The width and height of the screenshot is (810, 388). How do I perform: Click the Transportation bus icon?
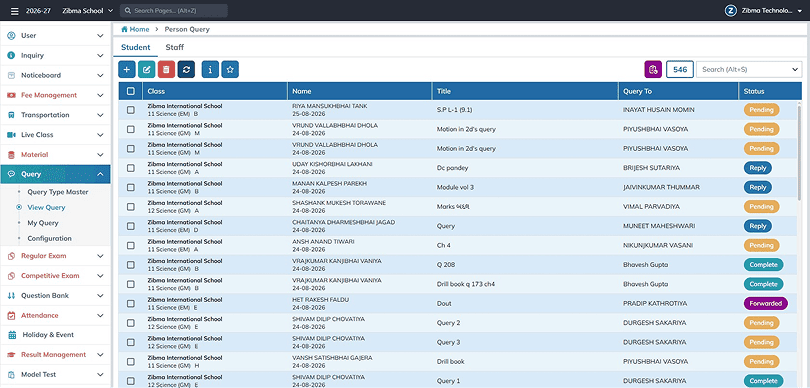tap(11, 115)
